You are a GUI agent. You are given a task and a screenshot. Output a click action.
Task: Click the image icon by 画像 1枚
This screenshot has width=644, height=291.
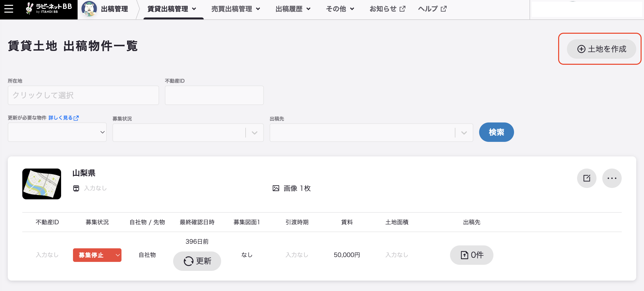[276, 188]
